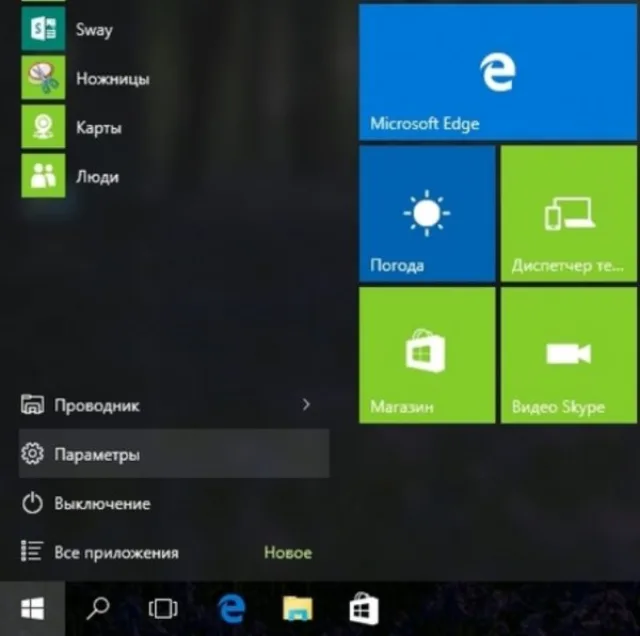Image resolution: width=640 pixels, height=636 pixels.
Task: Open the Sway app icon
Action: pyautogui.click(x=43, y=29)
